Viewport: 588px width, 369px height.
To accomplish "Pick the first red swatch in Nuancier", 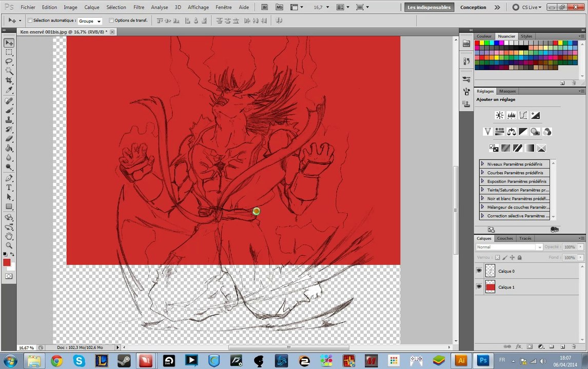I will point(477,43).
